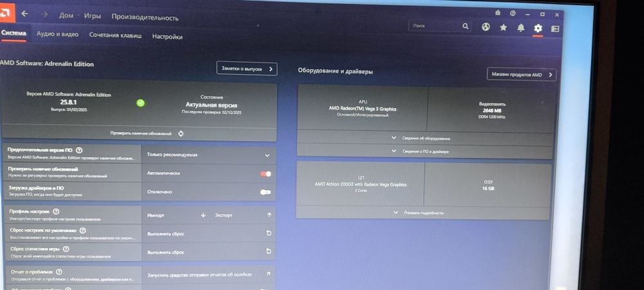Open the web browser globe icon

[x=486, y=27]
